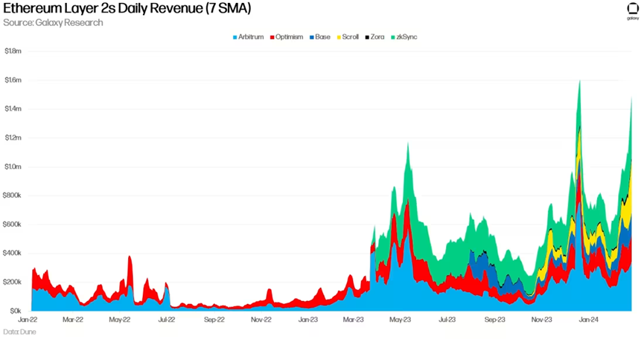Click the 'Source: Galaxy Research' subtitle

pos(53,22)
